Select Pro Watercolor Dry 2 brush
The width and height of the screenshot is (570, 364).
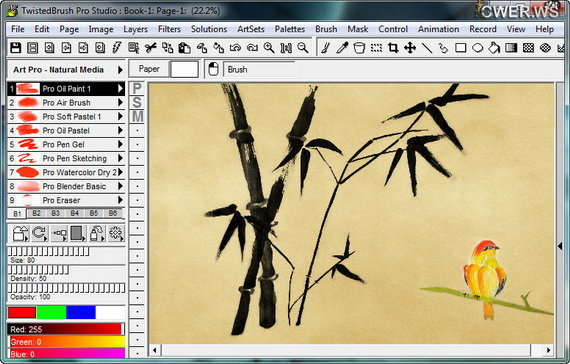coord(66,172)
